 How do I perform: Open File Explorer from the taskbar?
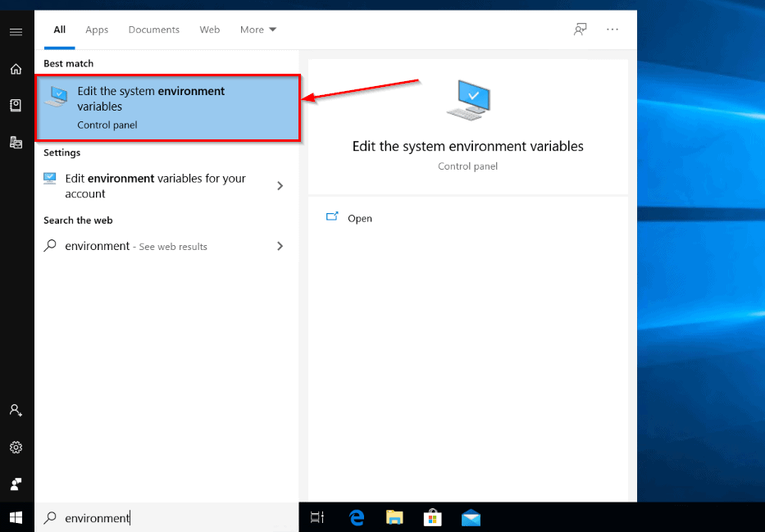tap(394, 517)
